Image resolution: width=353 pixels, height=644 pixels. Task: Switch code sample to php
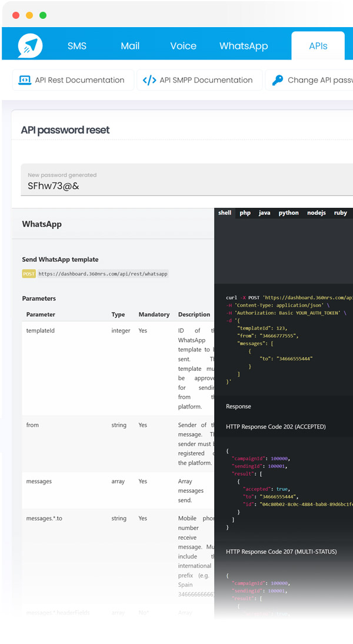pos(245,213)
